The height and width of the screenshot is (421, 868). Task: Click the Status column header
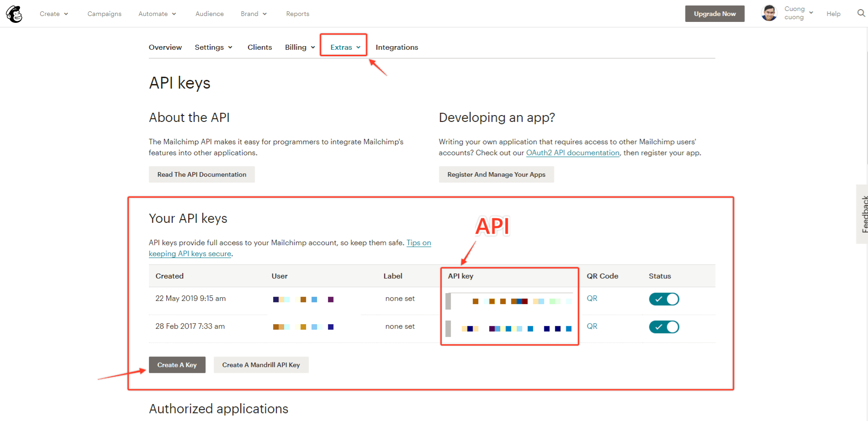[x=660, y=276]
